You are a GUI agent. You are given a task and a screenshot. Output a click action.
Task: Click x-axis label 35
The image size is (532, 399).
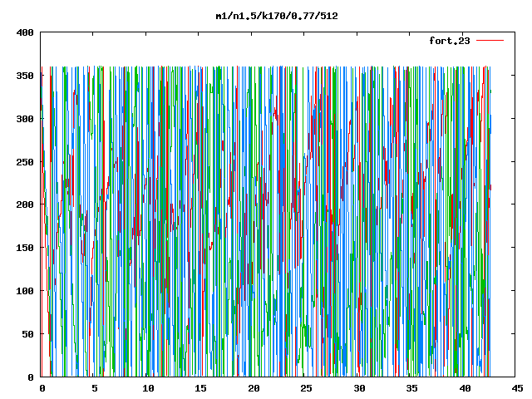[411, 388]
